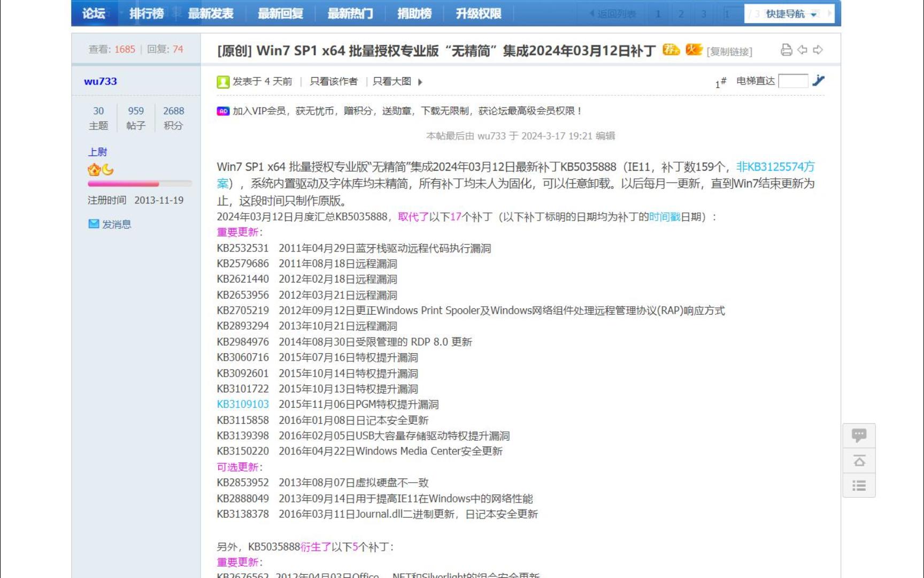924x578 pixels.
Task: Open the 快捷导航 dropdown
Action: coord(790,14)
